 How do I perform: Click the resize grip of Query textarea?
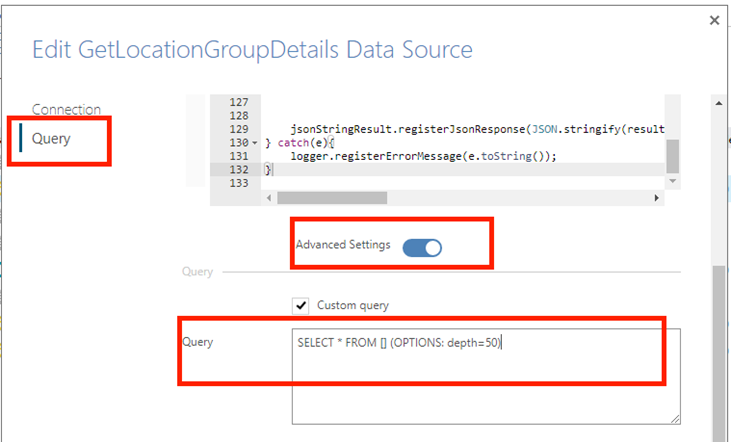pos(676,419)
